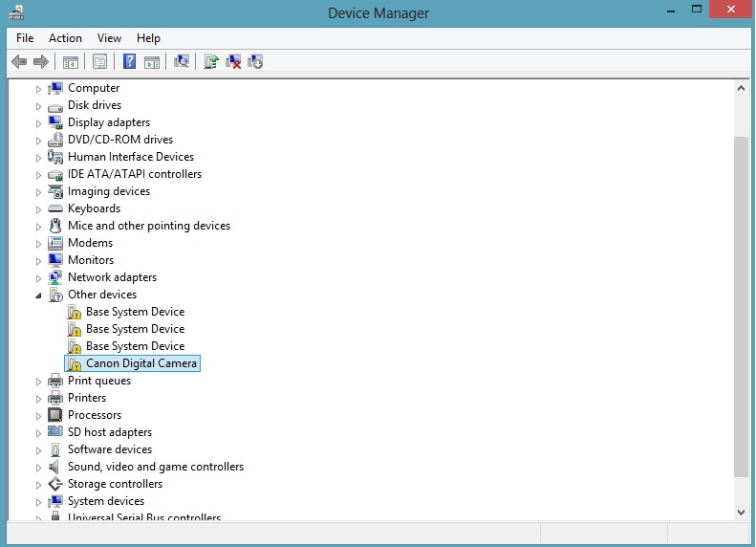Select the Print queues category
The width and height of the screenshot is (756, 547).
point(99,381)
